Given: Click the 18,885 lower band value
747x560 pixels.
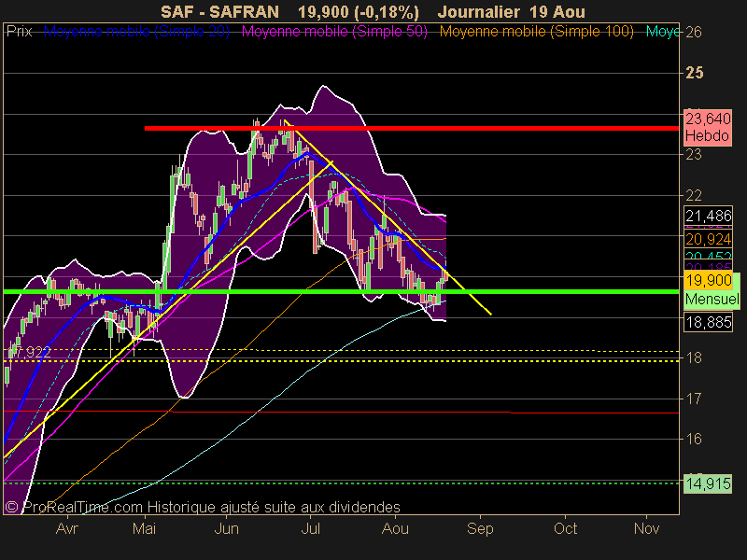Looking at the screenshot, I should (x=708, y=322).
